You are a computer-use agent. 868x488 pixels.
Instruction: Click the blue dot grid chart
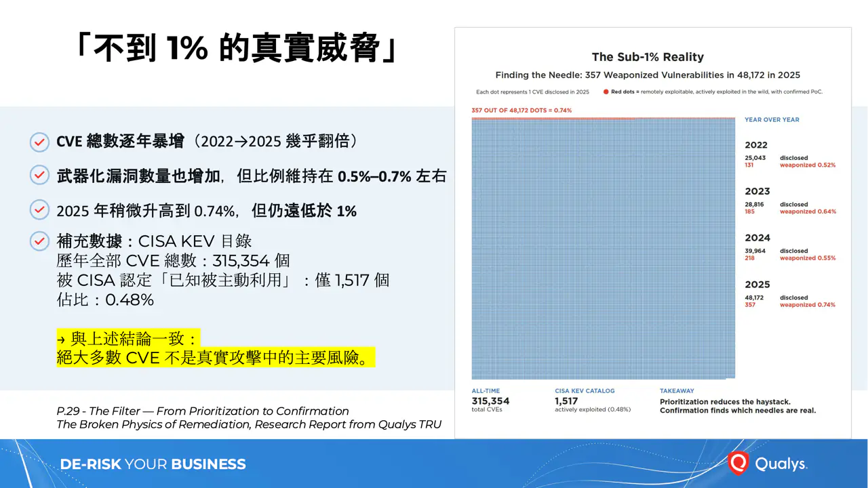tap(603, 248)
